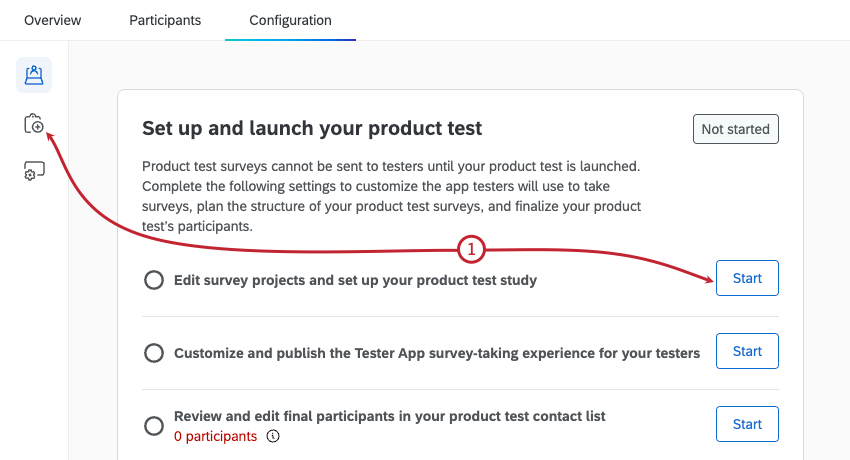Click the Review and edit final participants label
The width and height of the screenshot is (850, 460).
(390, 416)
